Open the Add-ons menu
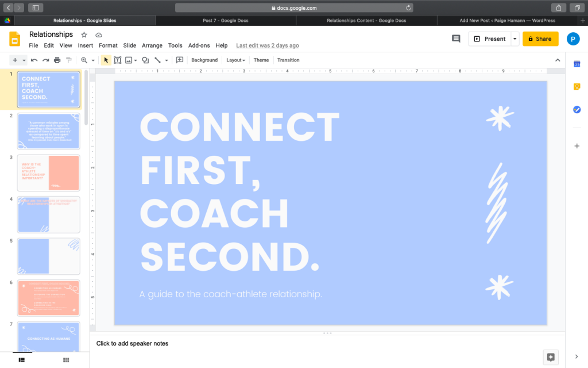The image size is (588, 368). (x=199, y=45)
